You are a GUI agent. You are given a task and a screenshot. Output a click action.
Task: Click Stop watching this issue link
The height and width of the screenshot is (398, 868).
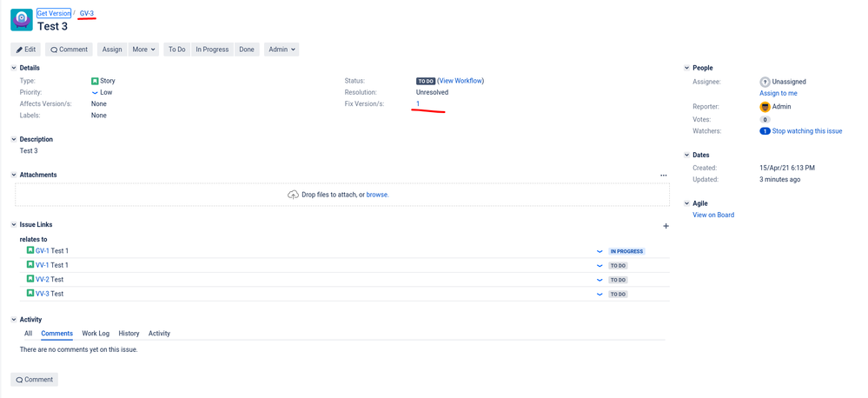coord(807,131)
